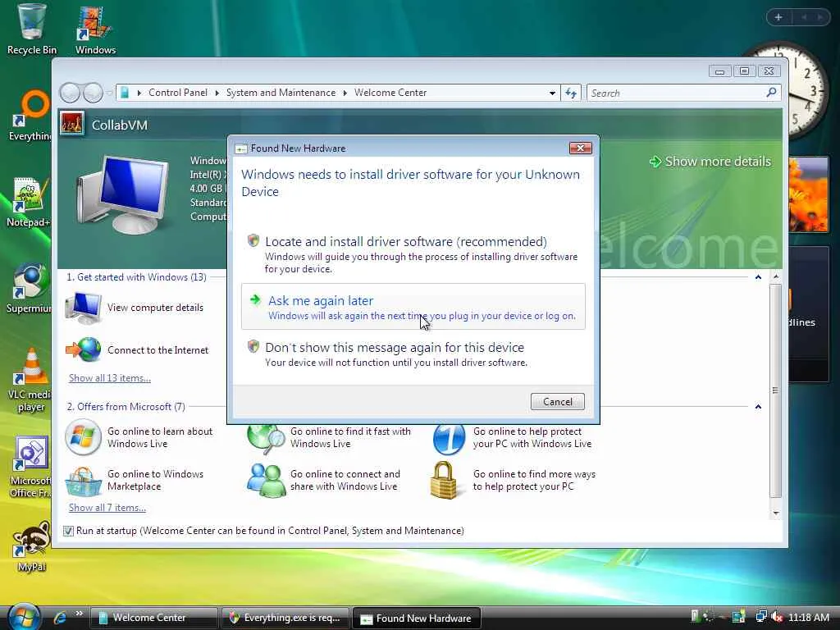Click the slideshow flower gadget
Viewport: 840px width, 630px height.
tap(808, 195)
